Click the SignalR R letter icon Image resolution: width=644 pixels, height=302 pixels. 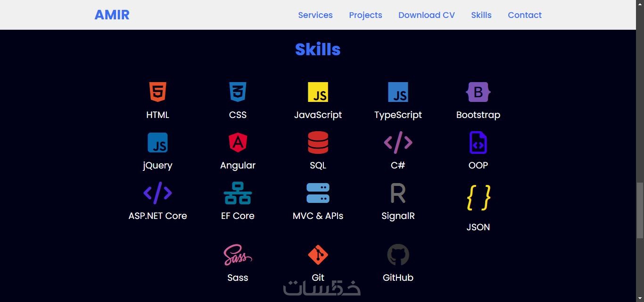pyautogui.click(x=398, y=193)
